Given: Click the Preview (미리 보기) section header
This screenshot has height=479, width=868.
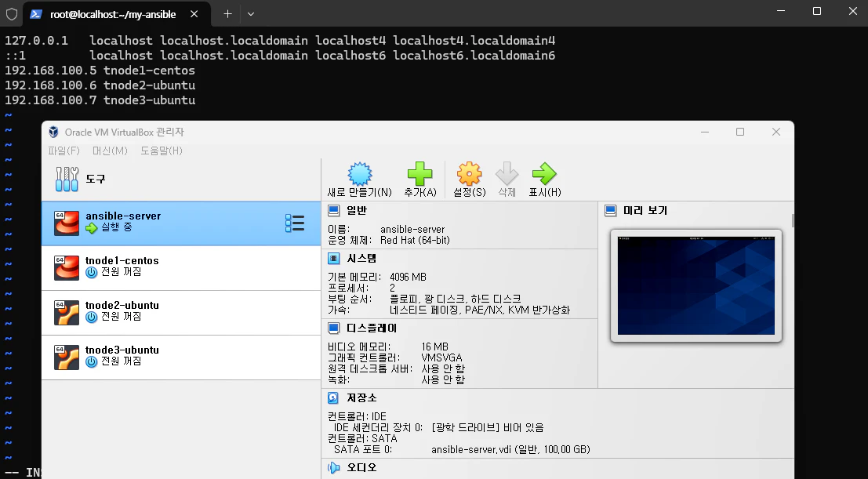Looking at the screenshot, I should click(645, 210).
